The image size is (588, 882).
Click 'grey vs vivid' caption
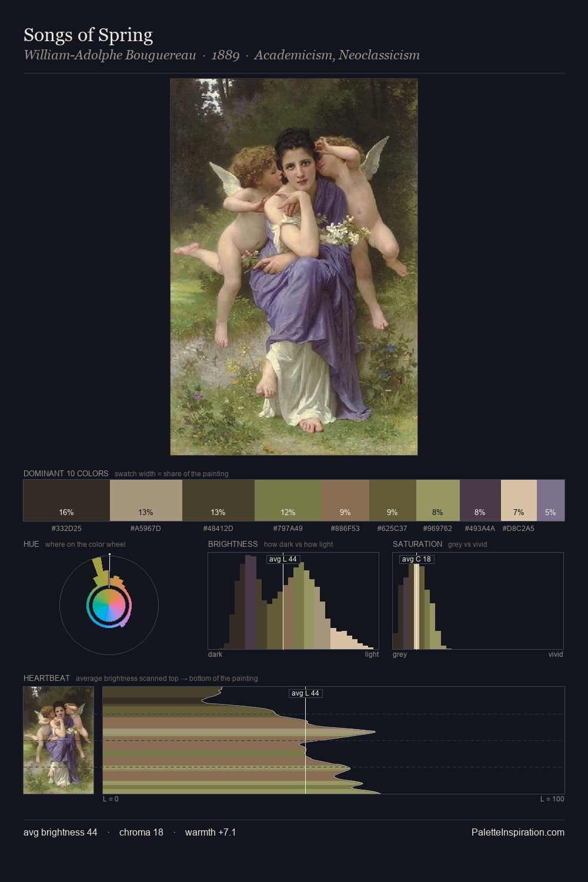pyautogui.click(x=467, y=544)
